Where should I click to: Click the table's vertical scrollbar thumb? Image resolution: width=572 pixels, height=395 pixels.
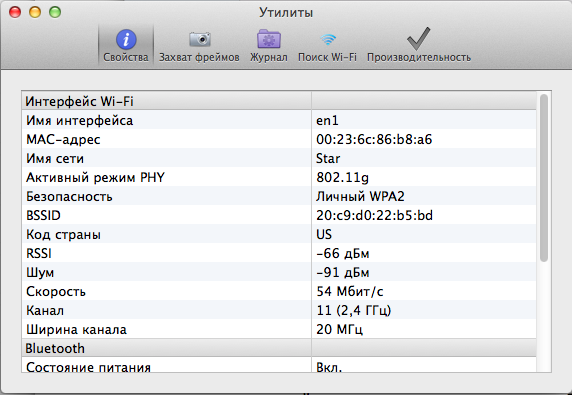click(x=544, y=178)
